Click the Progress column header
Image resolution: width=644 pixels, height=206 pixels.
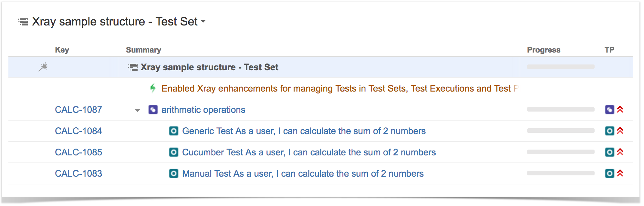click(x=544, y=50)
